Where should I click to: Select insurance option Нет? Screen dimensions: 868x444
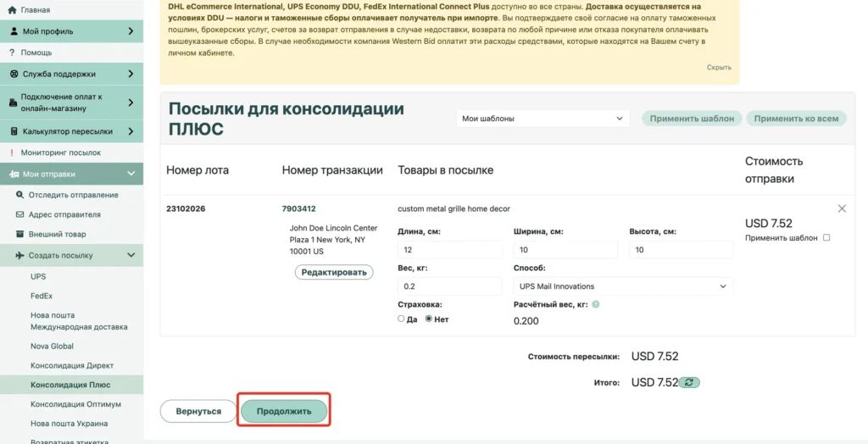(428, 319)
